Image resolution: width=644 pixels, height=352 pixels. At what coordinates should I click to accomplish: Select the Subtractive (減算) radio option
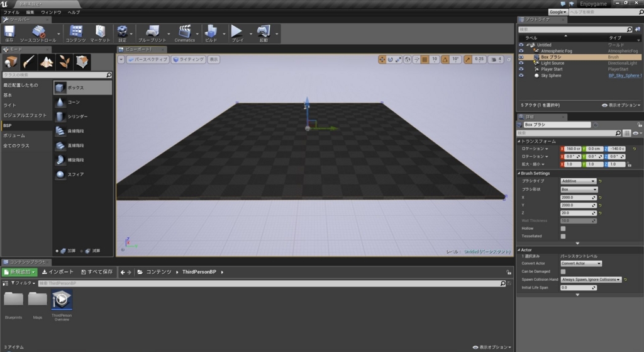(81, 251)
